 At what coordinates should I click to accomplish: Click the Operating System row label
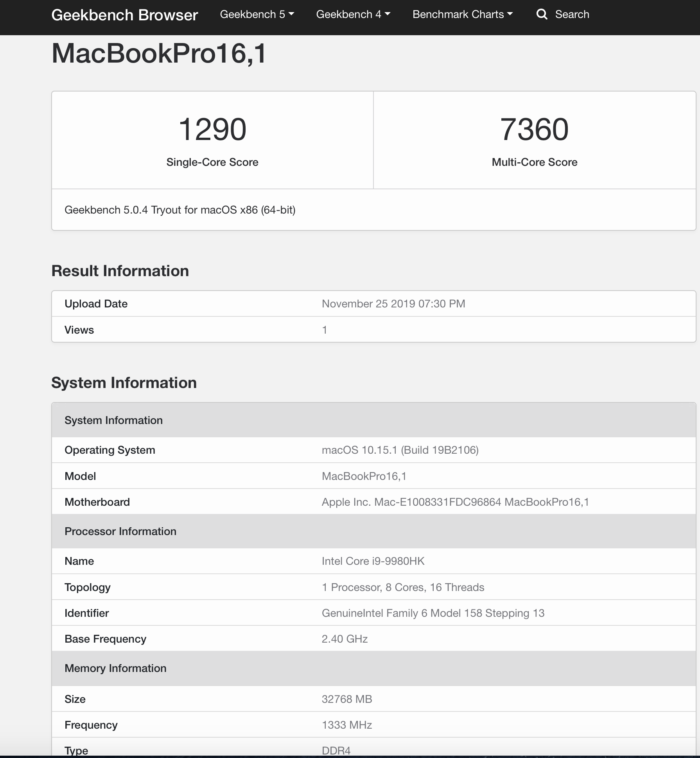(x=110, y=450)
